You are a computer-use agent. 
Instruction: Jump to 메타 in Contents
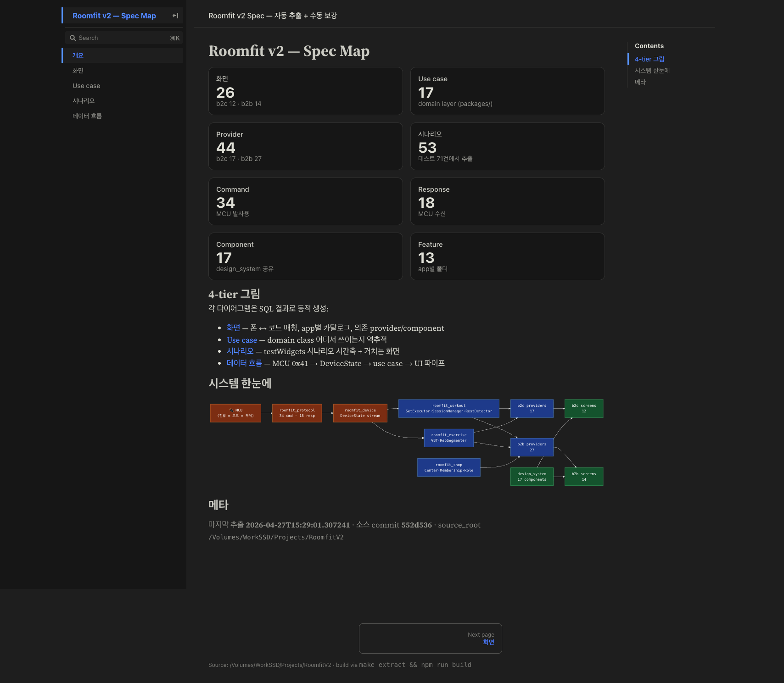[x=640, y=82]
